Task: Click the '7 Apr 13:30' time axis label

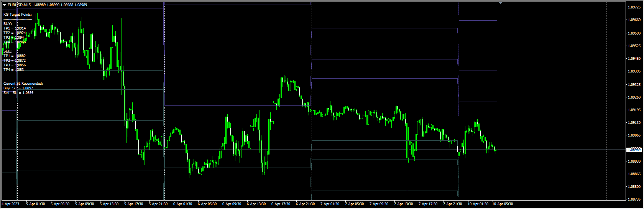Action: coord(403,204)
